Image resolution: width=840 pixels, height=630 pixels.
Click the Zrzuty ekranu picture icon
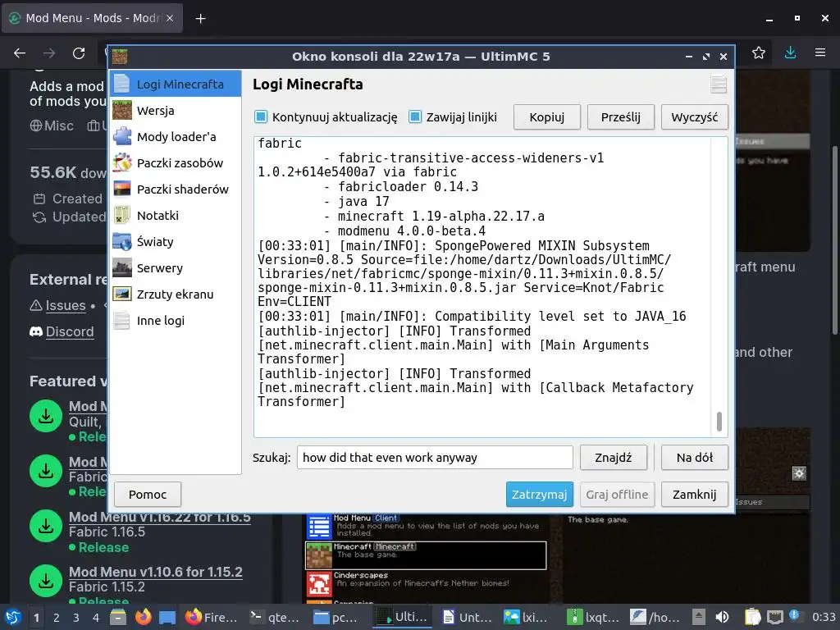122,294
